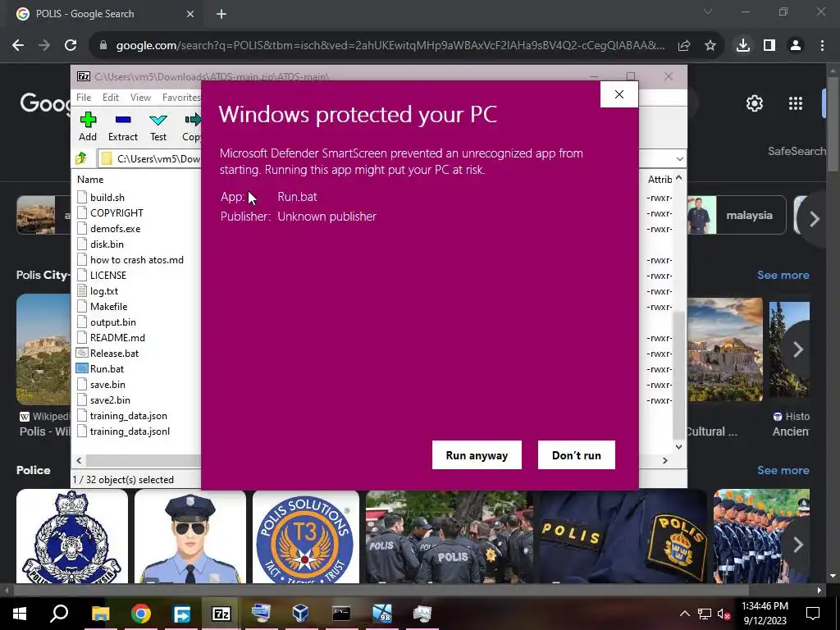
Task: Open Chrome downloads icon
Action: point(743,46)
